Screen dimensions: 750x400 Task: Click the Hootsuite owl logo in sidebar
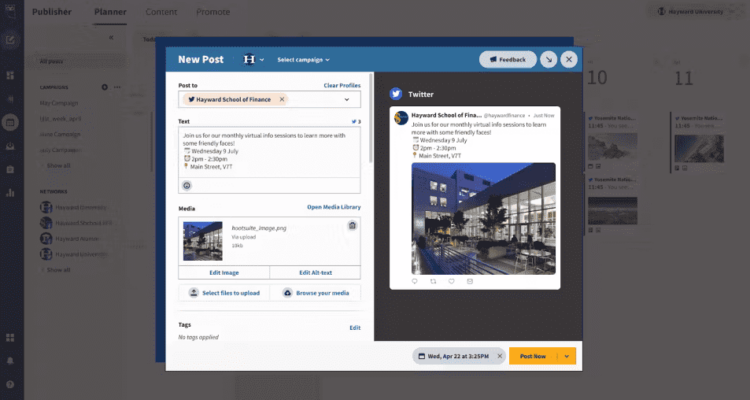coord(10,11)
